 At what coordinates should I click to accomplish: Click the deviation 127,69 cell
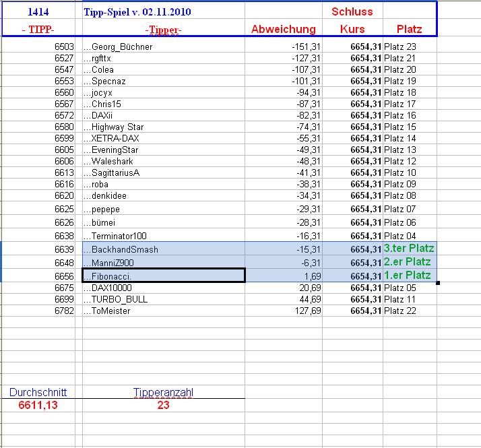[284, 311]
